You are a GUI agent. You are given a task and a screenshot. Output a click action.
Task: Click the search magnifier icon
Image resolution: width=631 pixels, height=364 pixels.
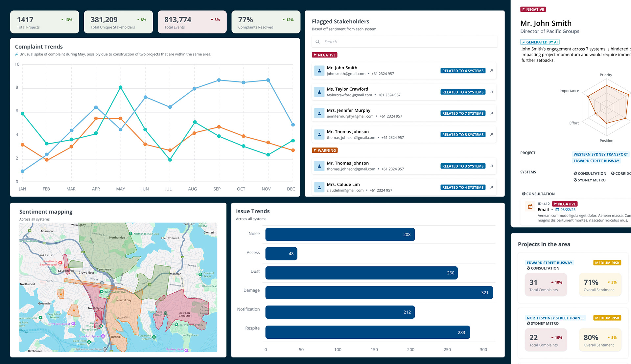click(317, 42)
